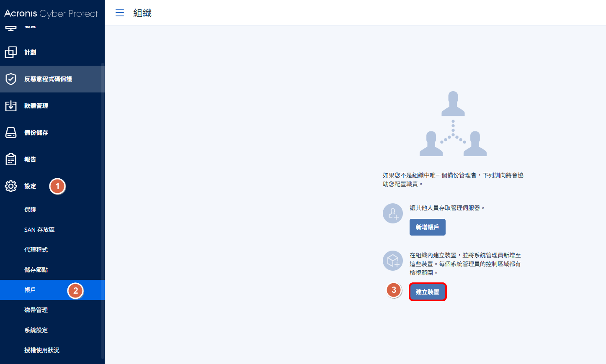Open 反惡意程式碼保護 section
Viewport: 606px width, 364px height.
tap(52, 79)
